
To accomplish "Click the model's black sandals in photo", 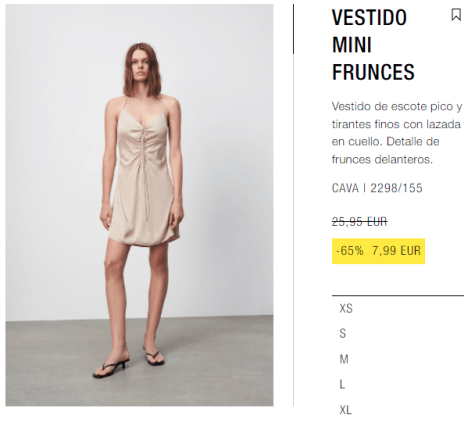I will tap(128, 364).
